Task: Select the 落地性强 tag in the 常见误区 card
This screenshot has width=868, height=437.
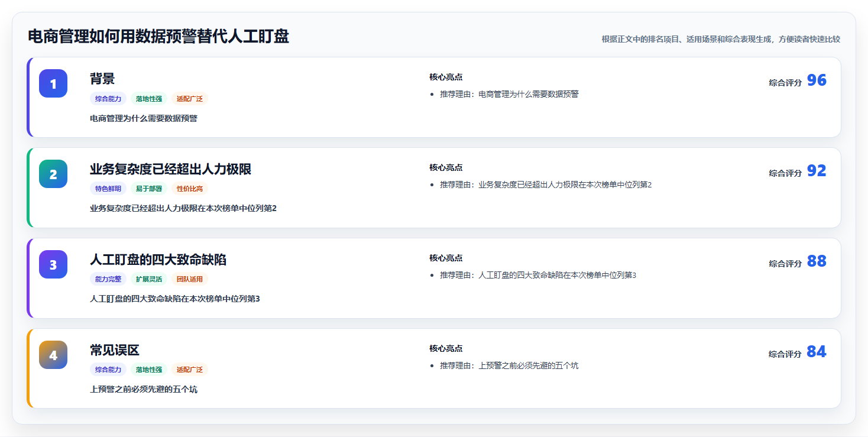Action: pos(149,370)
